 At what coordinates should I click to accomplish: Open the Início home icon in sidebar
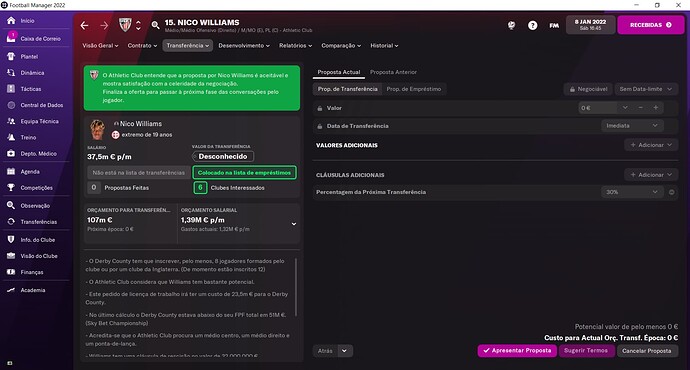point(11,21)
